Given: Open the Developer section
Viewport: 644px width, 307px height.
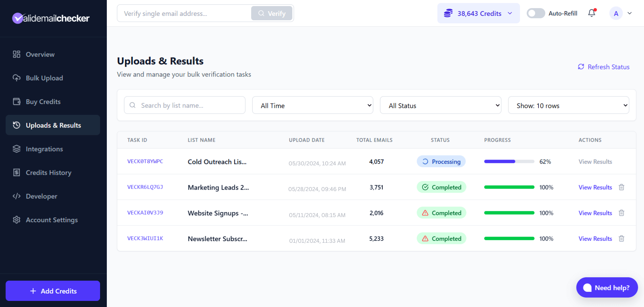Looking at the screenshot, I should click(41, 196).
